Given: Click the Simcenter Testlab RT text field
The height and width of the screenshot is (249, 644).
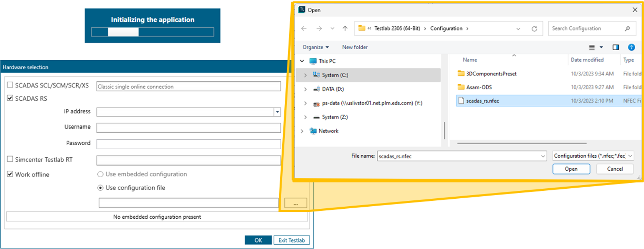Looking at the screenshot, I should pyautogui.click(x=188, y=160).
